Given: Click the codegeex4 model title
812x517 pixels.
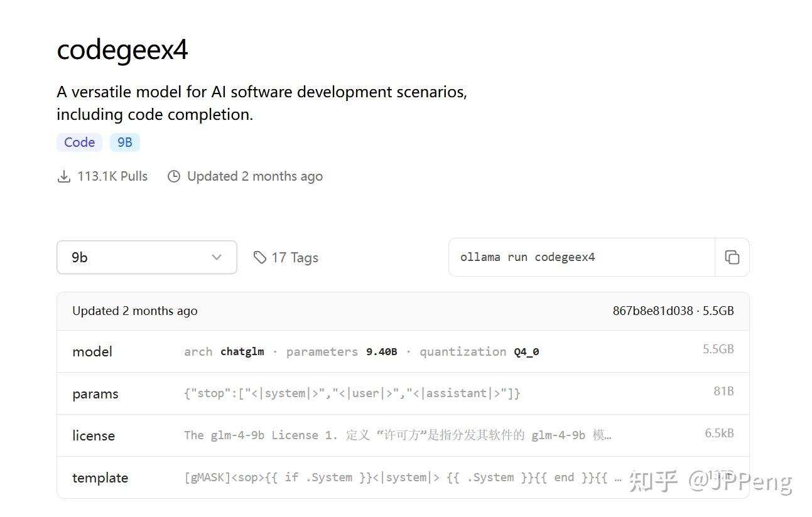Looking at the screenshot, I should [x=122, y=50].
